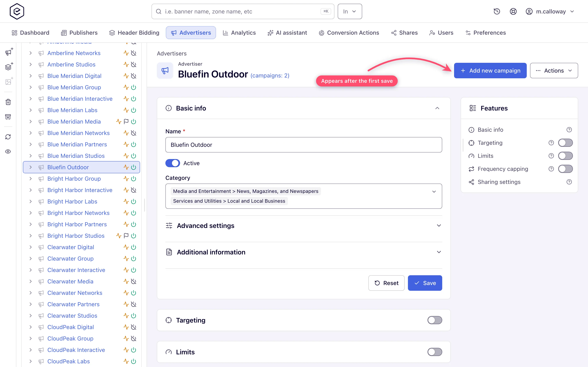588x367 pixels.
Task: Enable Frequency capping in Features panel
Action: (x=565, y=169)
